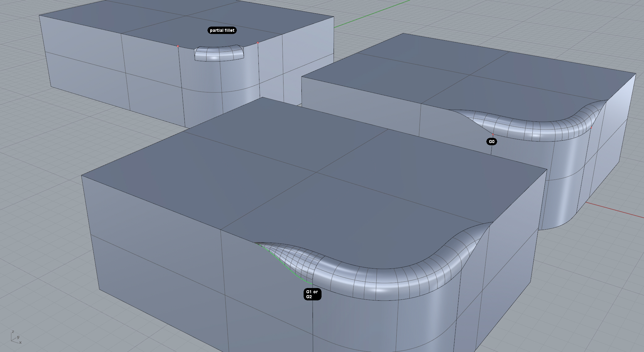Click the 'G0' annotation dot label

(492, 142)
